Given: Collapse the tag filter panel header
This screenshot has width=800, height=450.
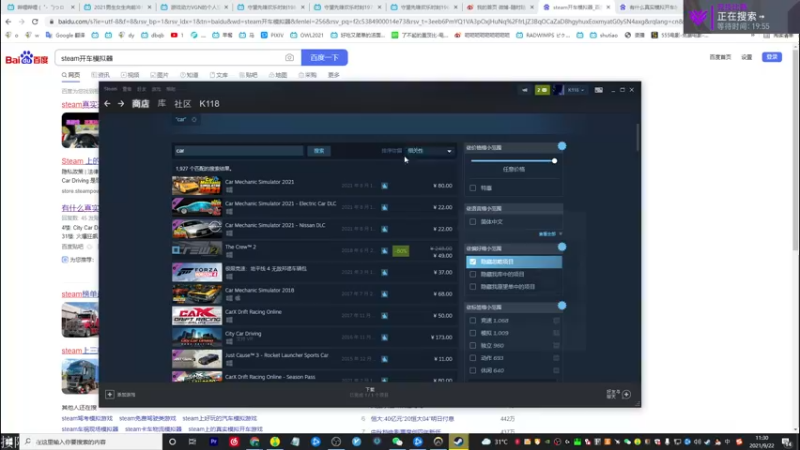Looking at the screenshot, I should pyautogui.click(x=514, y=308).
